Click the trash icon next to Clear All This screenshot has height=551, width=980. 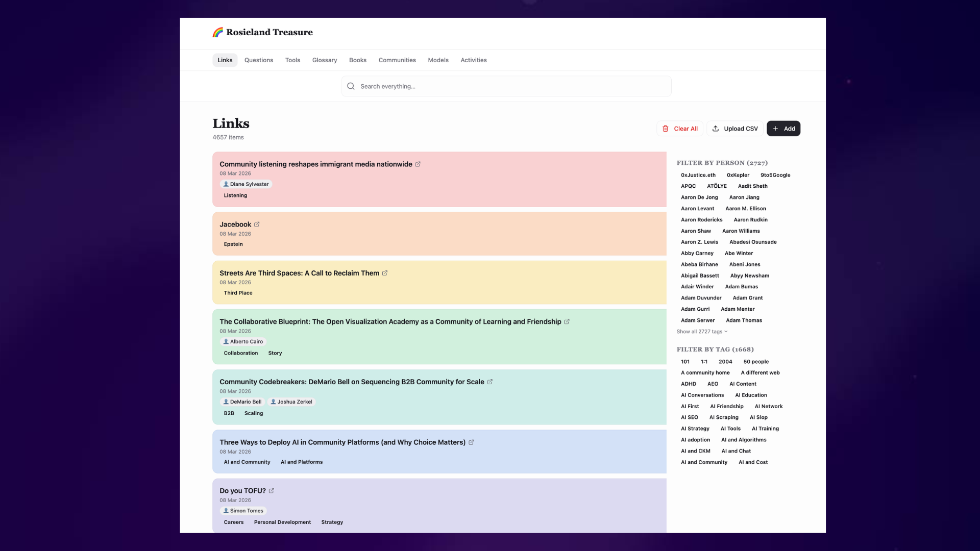click(666, 129)
